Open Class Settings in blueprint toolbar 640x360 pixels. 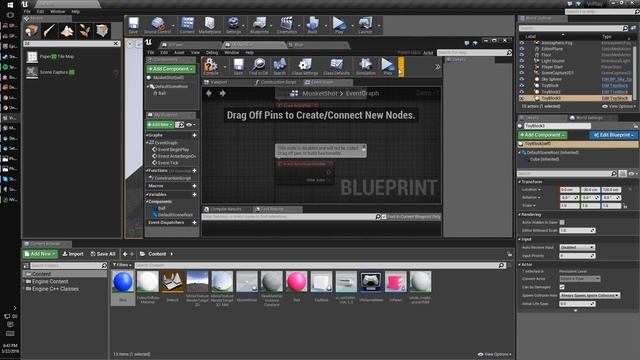305,67
